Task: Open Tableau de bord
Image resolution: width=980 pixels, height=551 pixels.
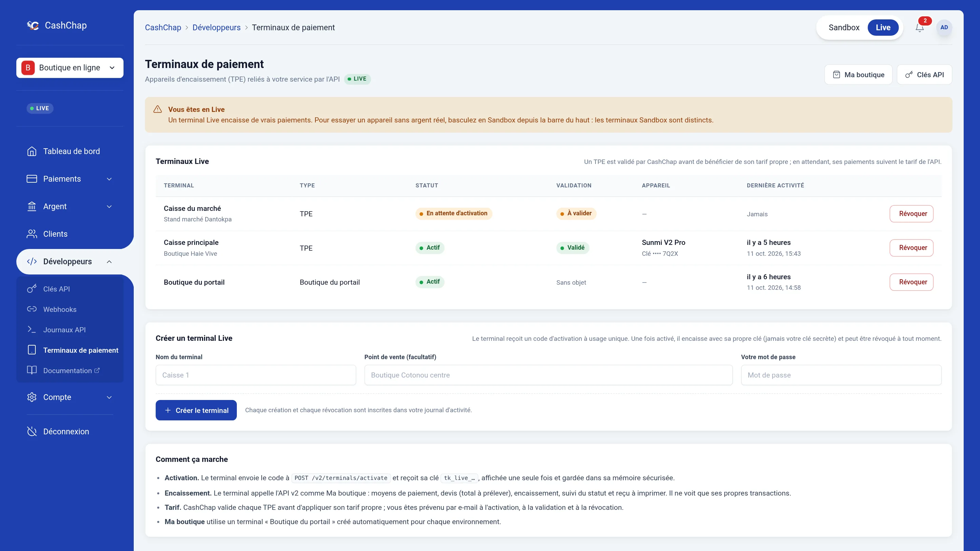Action: (70, 151)
